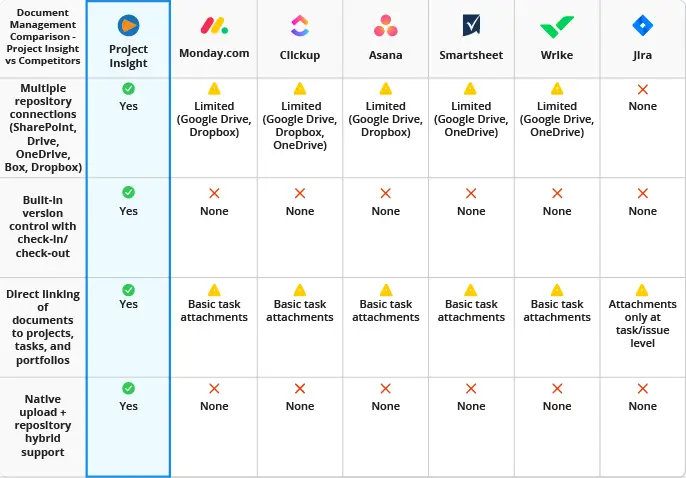
Task: Click Jira red X for repository connections
Action: 643,90
